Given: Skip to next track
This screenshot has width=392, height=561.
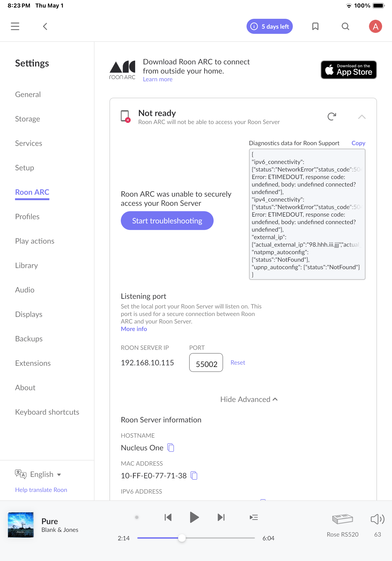Looking at the screenshot, I should (x=221, y=517).
